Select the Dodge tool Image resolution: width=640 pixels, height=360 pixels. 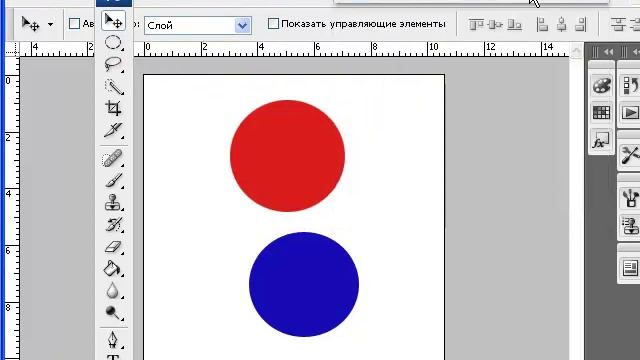coord(113,313)
